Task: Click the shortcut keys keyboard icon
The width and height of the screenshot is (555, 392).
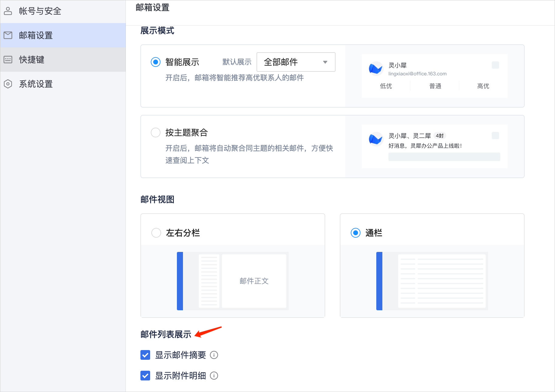Action: [x=8, y=60]
